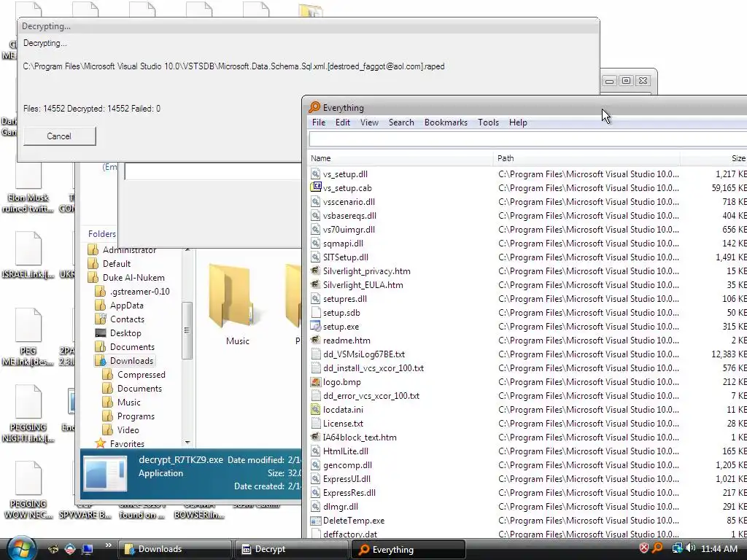Select the vs_setup.cab cabinet file icon

315,187
